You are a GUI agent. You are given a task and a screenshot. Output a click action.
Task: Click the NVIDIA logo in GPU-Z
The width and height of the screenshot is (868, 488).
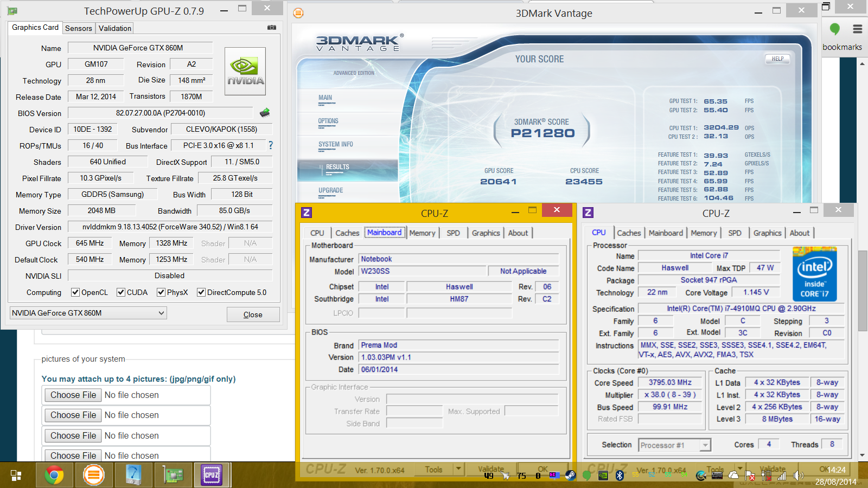(245, 71)
